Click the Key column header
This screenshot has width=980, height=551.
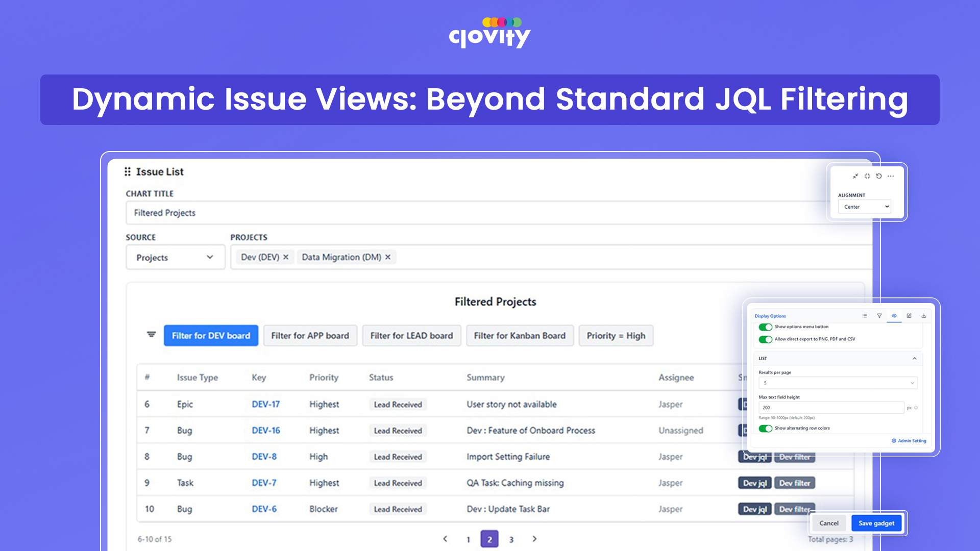[x=259, y=378]
